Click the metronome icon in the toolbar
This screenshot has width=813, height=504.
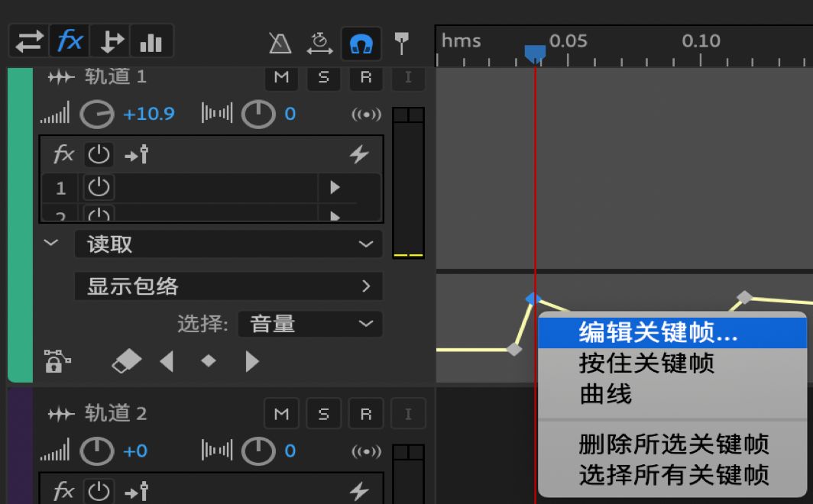280,44
